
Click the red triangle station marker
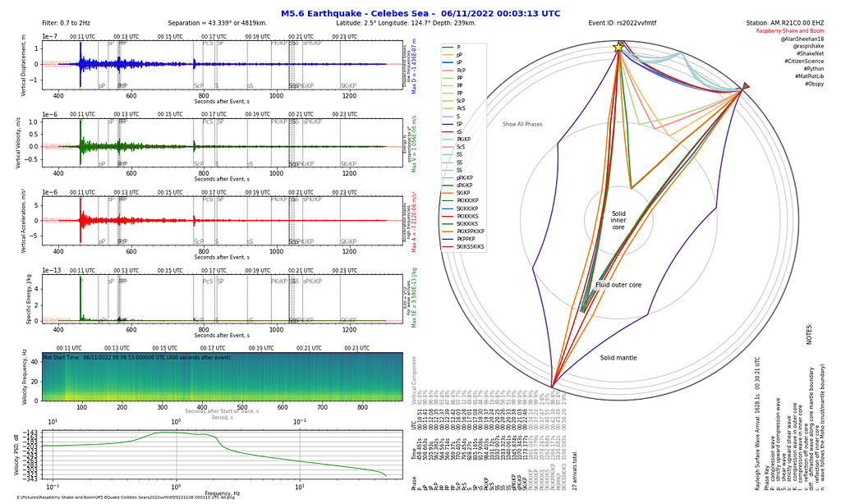coord(745,85)
